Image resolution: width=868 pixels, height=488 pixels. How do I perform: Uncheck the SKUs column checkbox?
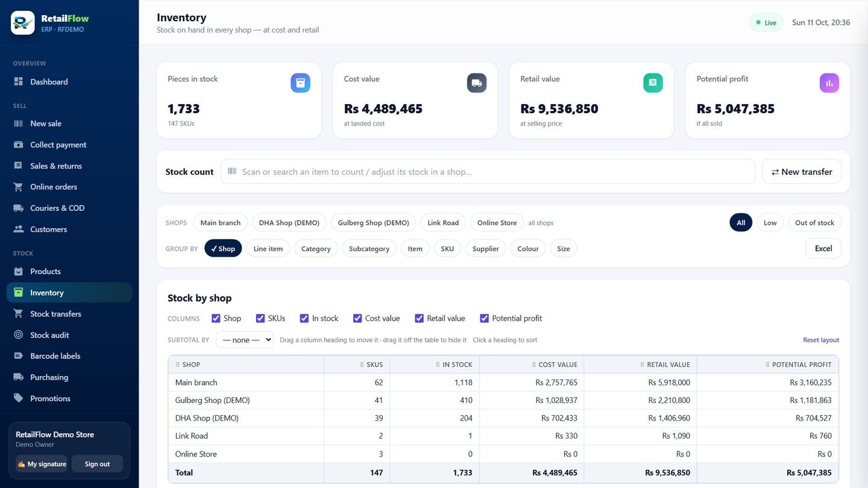tap(260, 318)
